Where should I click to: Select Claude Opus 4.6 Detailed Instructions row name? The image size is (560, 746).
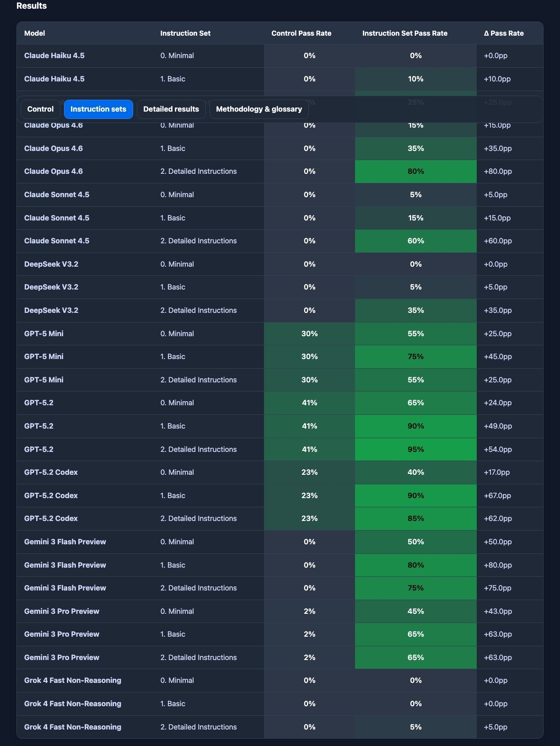pyautogui.click(x=54, y=172)
